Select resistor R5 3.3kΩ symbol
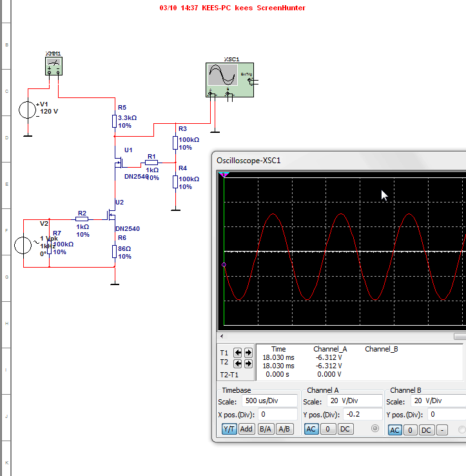Screen dimensions: 466x476 coord(114,121)
